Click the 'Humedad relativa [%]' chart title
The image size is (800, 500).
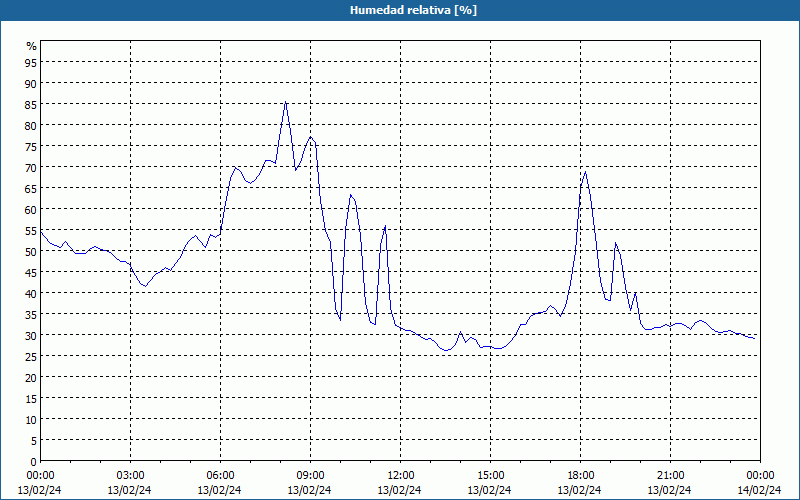click(x=413, y=10)
